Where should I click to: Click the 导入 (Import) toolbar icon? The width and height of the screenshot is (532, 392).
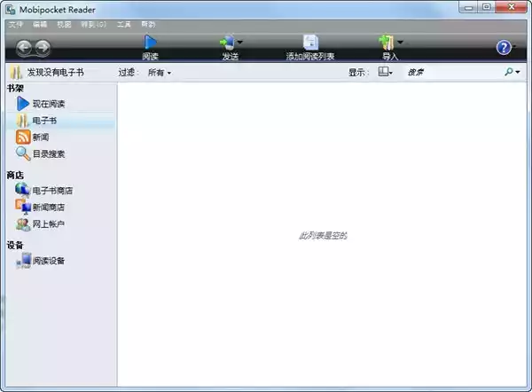pos(387,42)
